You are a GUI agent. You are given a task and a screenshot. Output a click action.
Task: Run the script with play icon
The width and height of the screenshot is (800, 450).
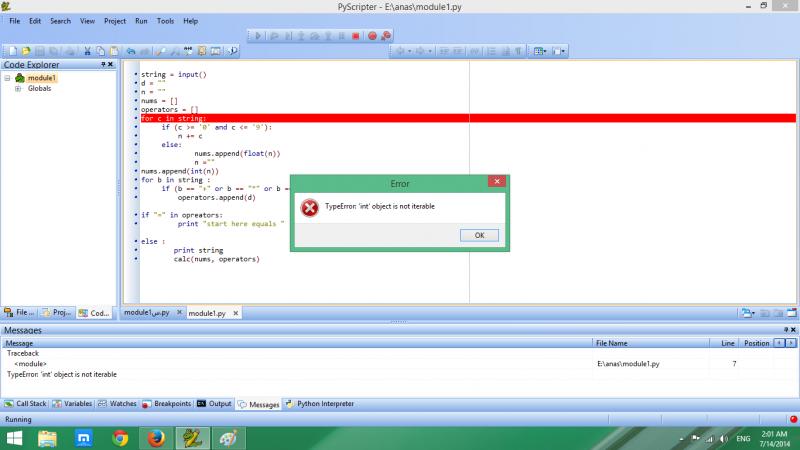(x=258, y=36)
